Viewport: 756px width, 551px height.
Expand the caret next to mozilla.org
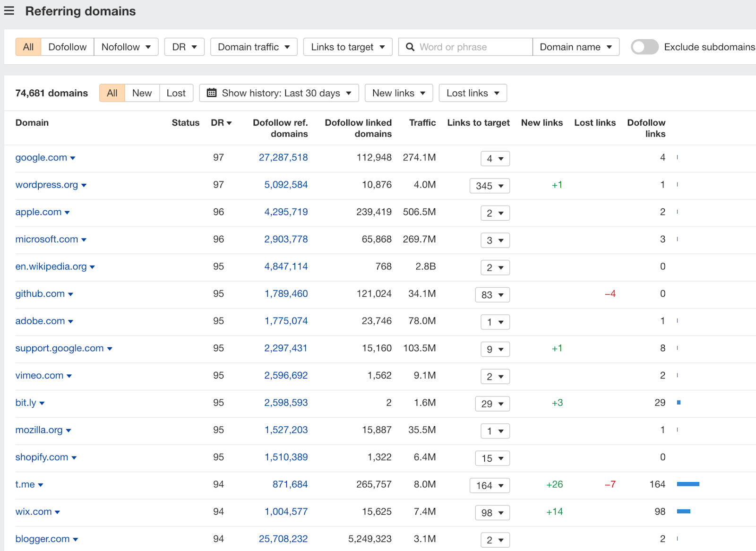pos(69,430)
